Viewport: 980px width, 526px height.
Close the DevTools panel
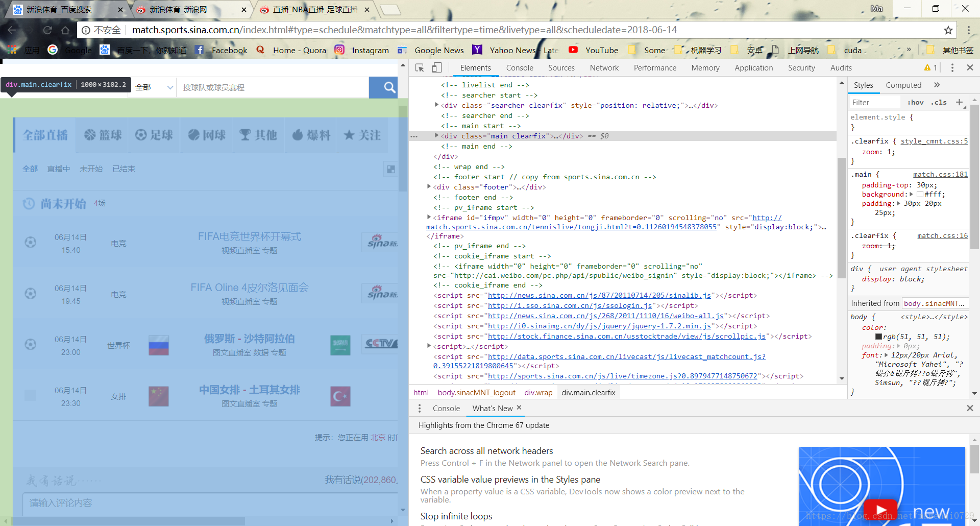(970, 68)
